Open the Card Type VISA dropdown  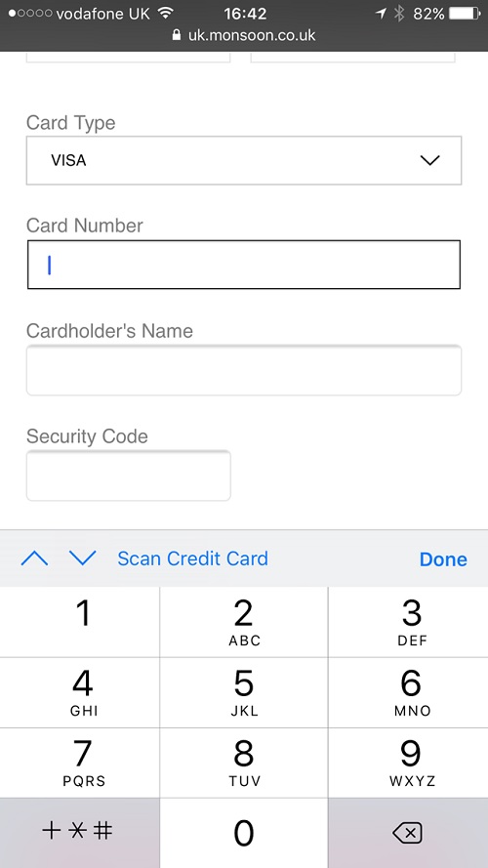pyautogui.click(x=244, y=160)
